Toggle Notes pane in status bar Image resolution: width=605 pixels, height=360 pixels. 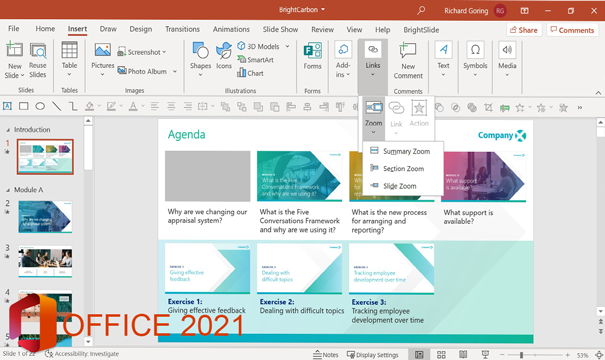(326, 355)
